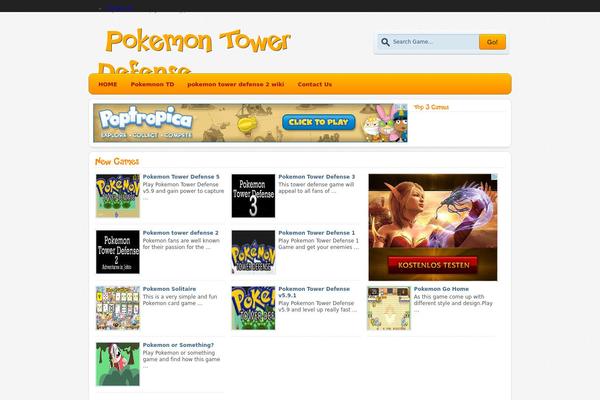Click the elf character in the game advertisement
The width and height of the screenshot is (600, 400).
[409, 214]
